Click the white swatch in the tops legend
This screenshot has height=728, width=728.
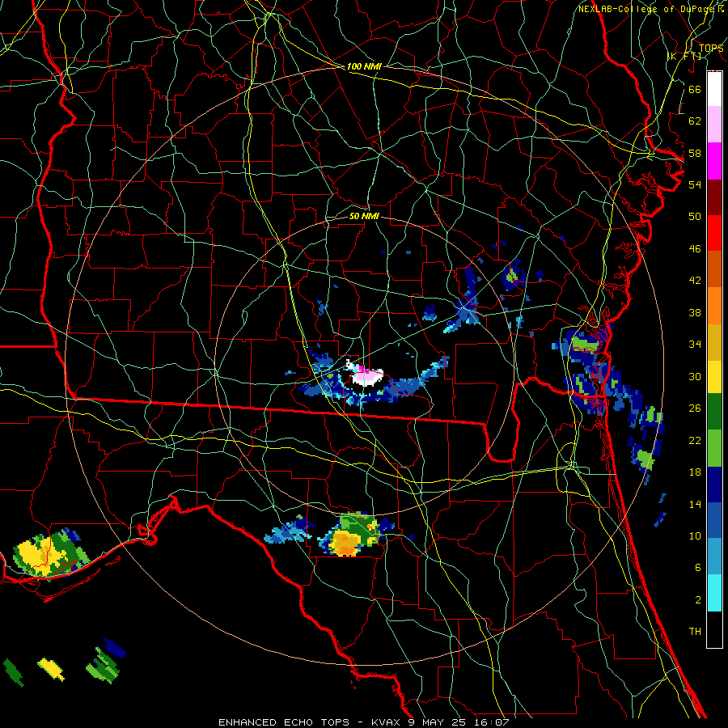[714, 89]
